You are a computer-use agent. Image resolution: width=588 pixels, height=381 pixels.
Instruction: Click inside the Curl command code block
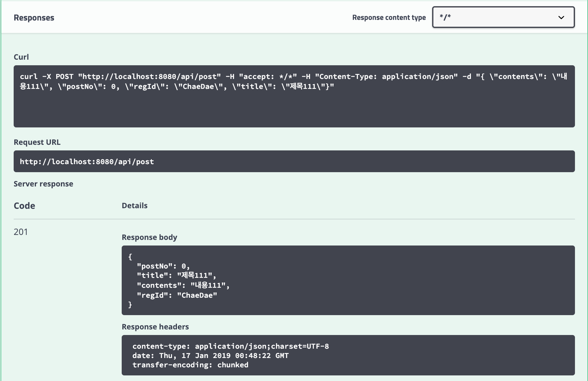294,96
